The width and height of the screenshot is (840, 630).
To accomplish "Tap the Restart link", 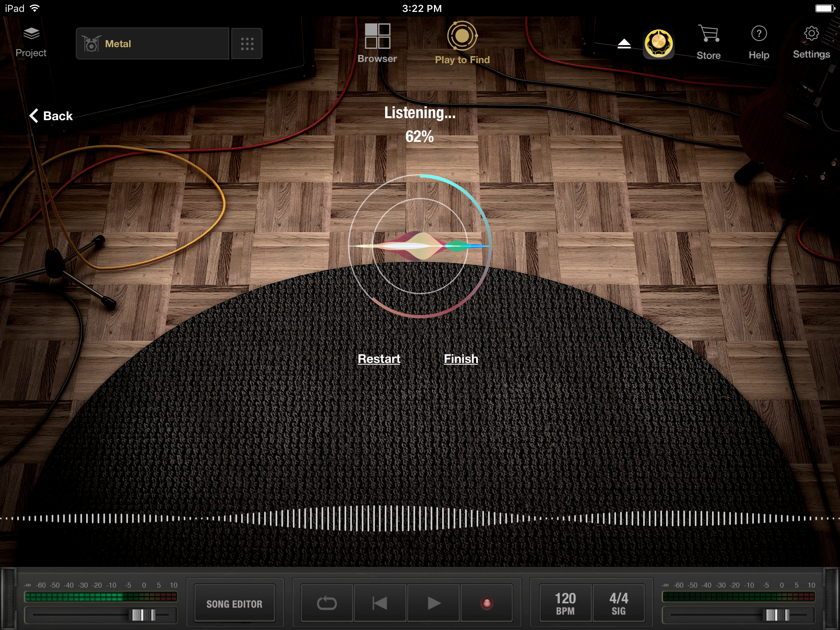I will [x=379, y=359].
